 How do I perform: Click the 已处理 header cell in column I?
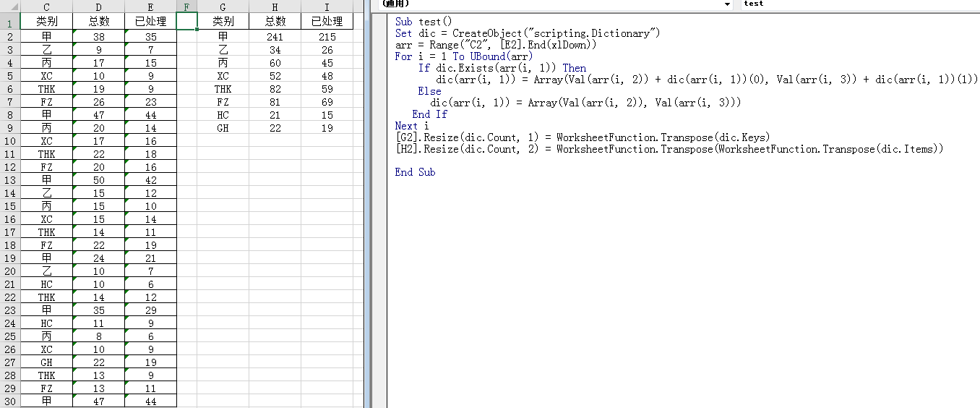coord(327,22)
